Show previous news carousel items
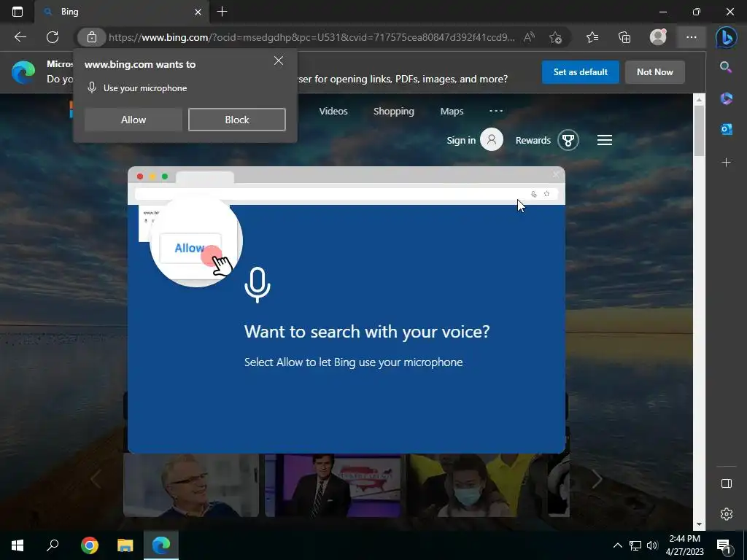Image resolution: width=747 pixels, height=560 pixels. click(96, 478)
